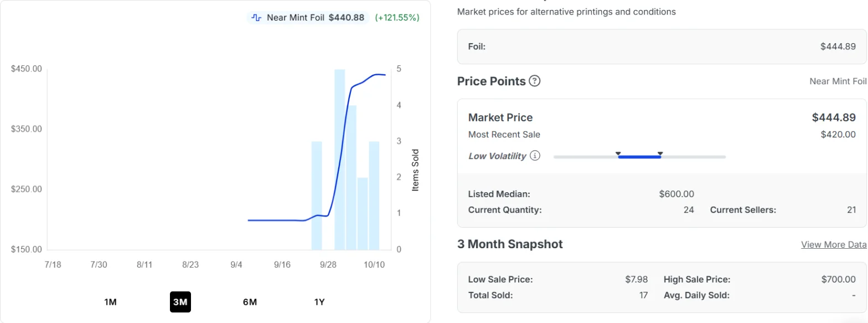This screenshot has width=868, height=323.
Task: Click the 7/18 date axis label
Action: point(53,265)
